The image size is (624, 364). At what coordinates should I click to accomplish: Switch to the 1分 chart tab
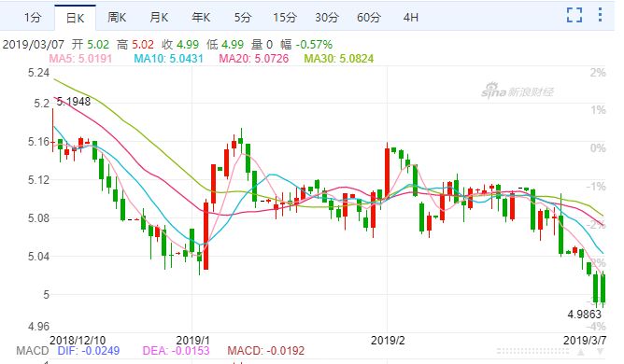(x=33, y=18)
